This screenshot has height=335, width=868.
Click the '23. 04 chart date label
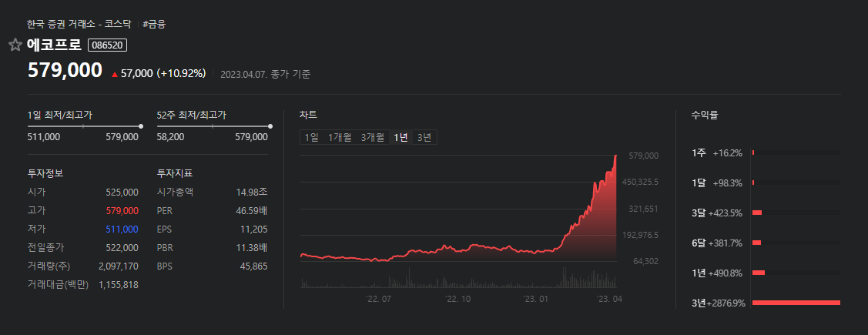tap(609, 299)
